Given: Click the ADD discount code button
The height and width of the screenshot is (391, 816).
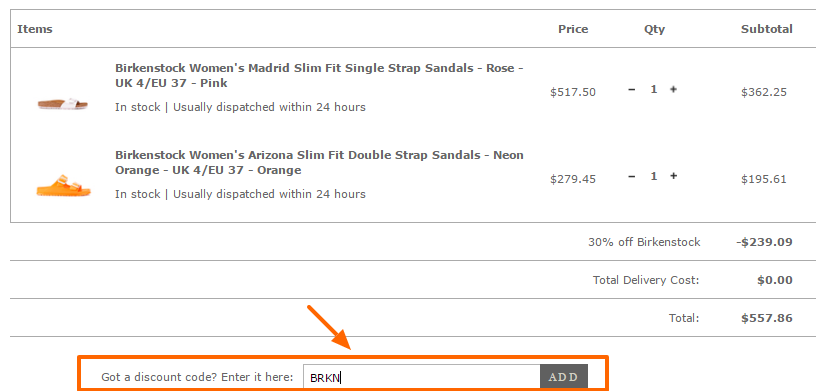Looking at the screenshot, I should tap(564, 377).
